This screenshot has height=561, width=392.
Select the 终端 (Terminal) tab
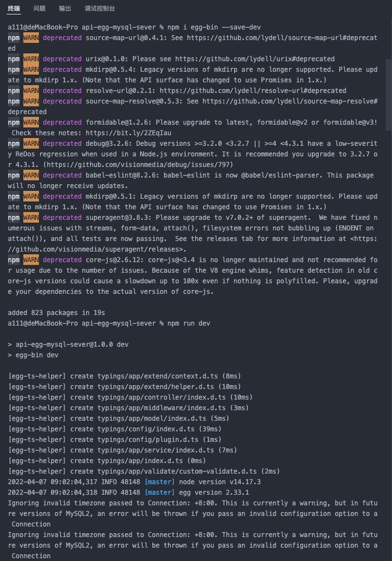[x=13, y=8]
